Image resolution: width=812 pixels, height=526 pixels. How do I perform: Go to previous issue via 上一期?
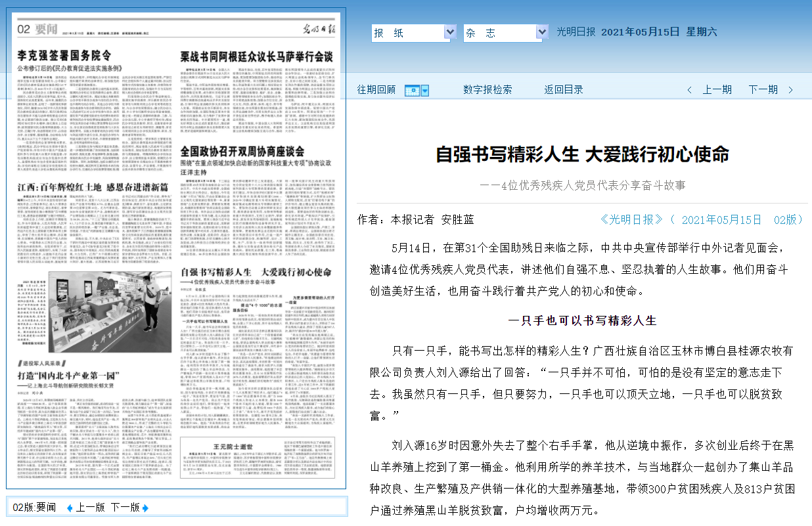coord(717,90)
